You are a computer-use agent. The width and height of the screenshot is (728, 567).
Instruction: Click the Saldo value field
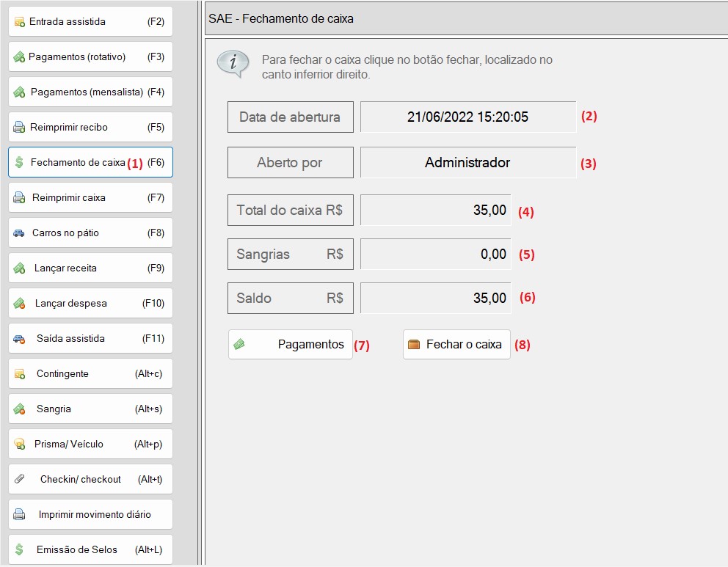[x=435, y=299]
